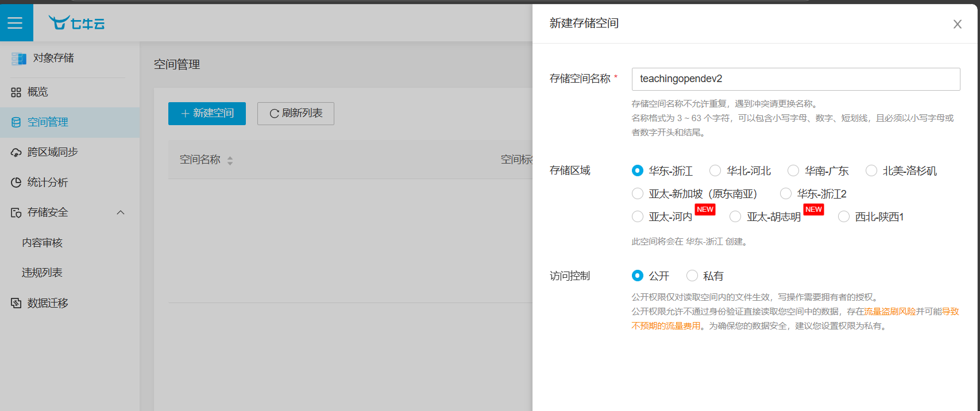980x411 pixels.
Task: Open 违规列表 submenu item
Action: pos(42,273)
